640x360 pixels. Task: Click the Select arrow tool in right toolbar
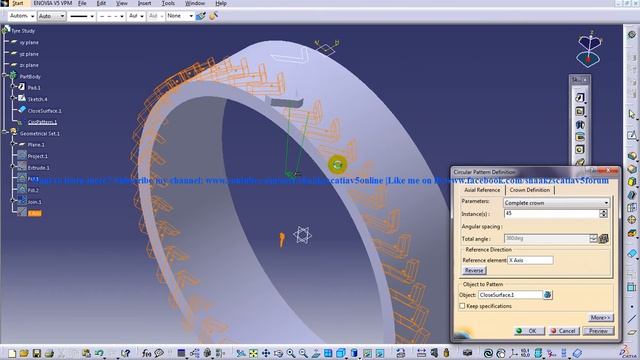(x=632, y=115)
